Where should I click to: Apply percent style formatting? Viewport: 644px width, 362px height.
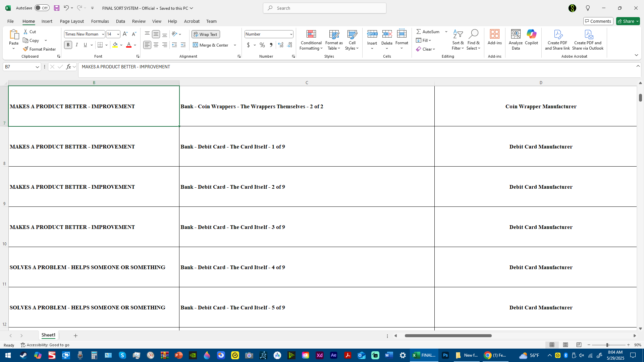pos(262,45)
